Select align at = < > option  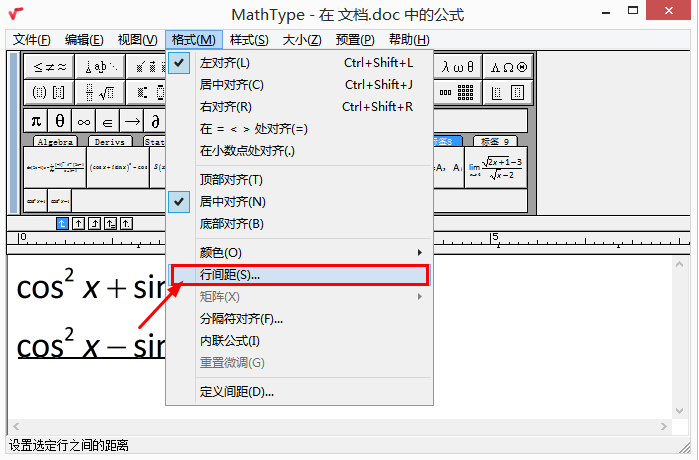pyautogui.click(x=299, y=129)
